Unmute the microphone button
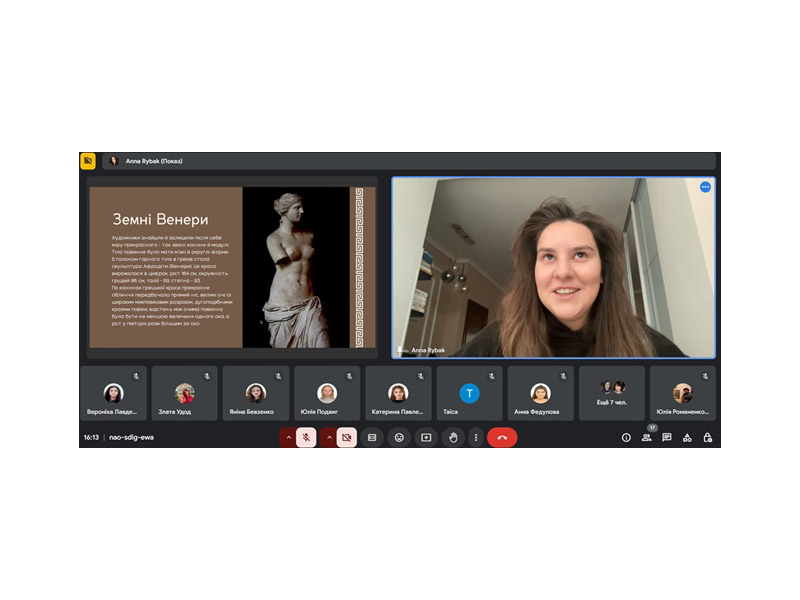800x600 pixels. 307,437
